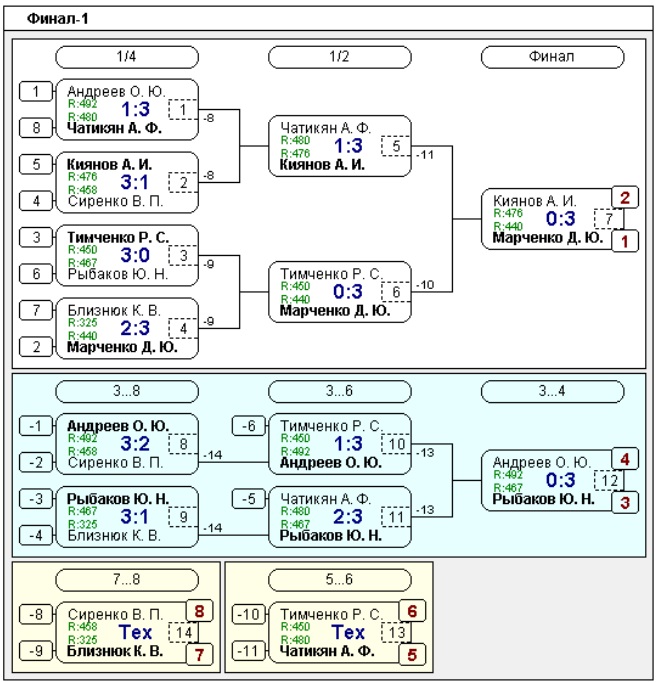The image size is (657, 682).
Task: Click red place badge 2 beside Киянов А. И.
Action: 625,197
